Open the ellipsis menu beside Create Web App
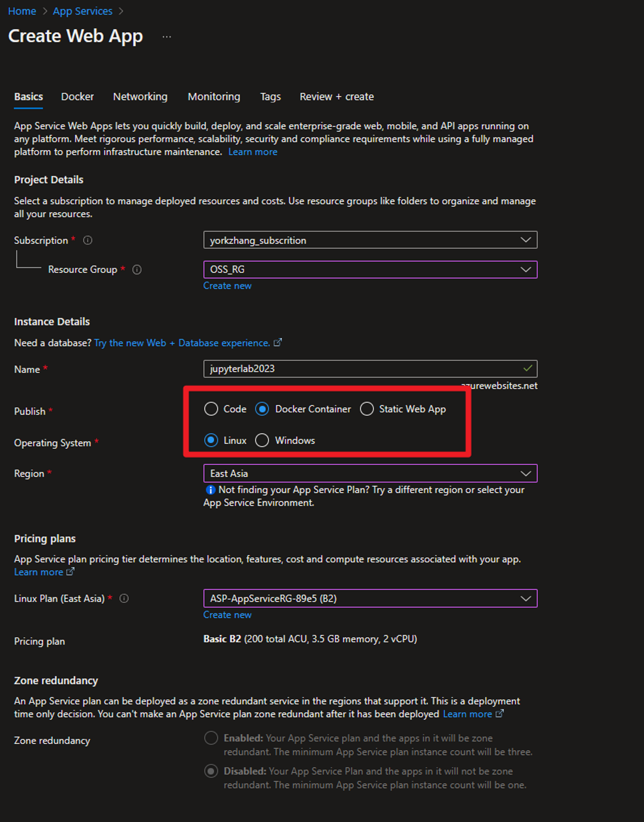644x822 pixels. point(167,37)
